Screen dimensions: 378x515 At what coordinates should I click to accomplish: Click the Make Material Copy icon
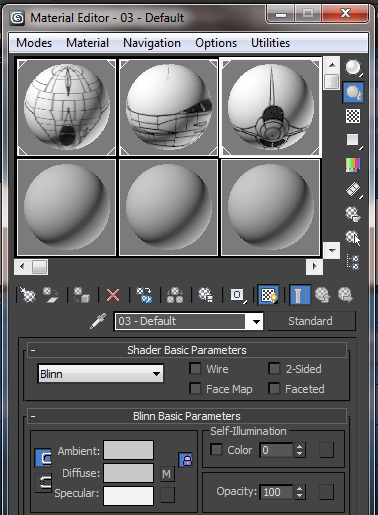point(144,295)
